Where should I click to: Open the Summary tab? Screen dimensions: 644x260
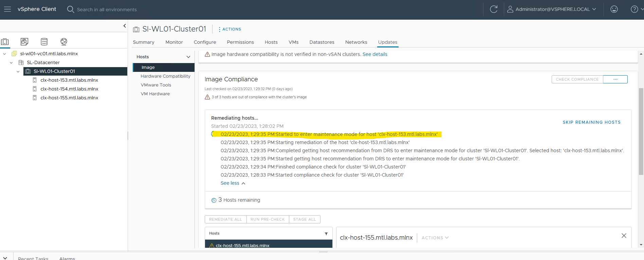pos(144,42)
